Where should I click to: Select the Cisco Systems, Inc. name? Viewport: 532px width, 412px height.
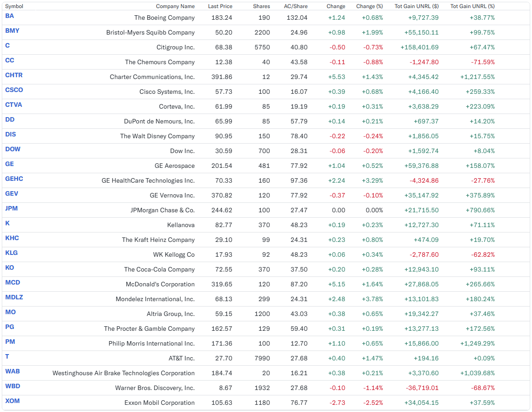tap(167, 92)
